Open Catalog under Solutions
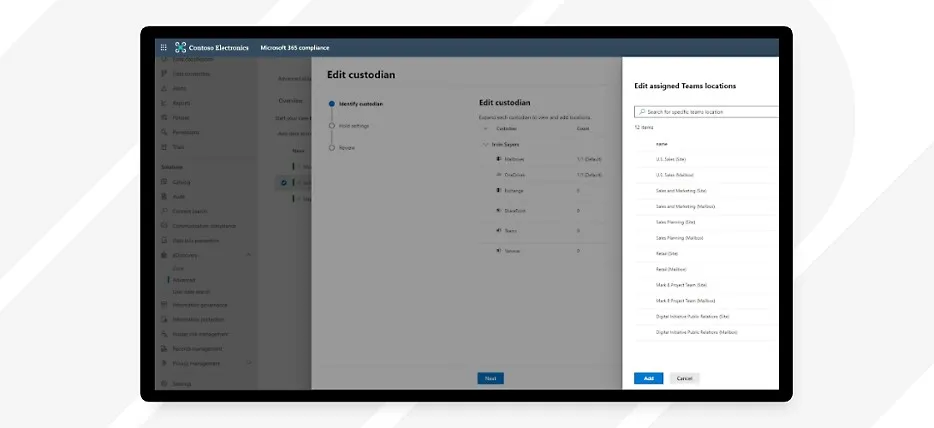Viewport: 934px width, 428px height. click(181, 182)
